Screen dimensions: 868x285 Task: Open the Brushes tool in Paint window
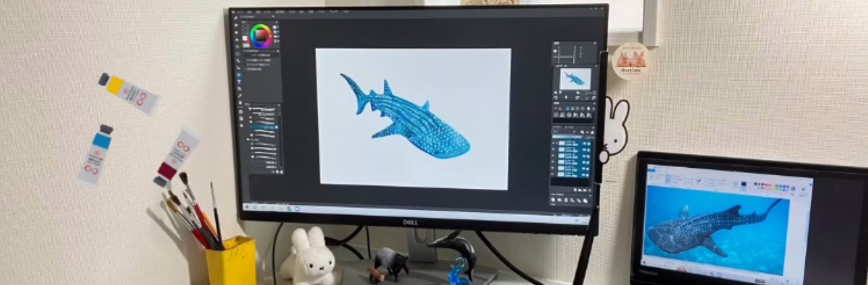click(698, 180)
